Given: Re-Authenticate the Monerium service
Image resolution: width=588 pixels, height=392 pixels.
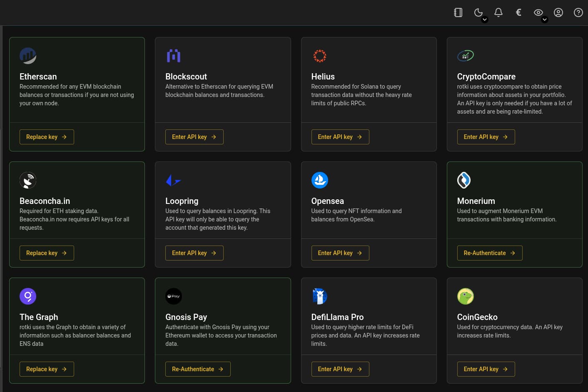Looking at the screenshot, I should (x=489, y=253).
